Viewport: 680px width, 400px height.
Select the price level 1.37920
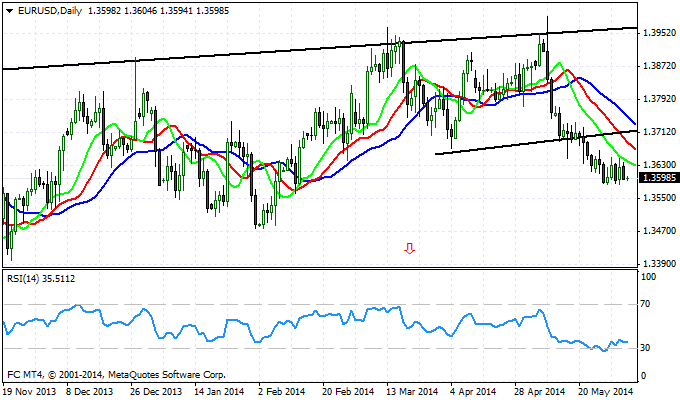659,99
